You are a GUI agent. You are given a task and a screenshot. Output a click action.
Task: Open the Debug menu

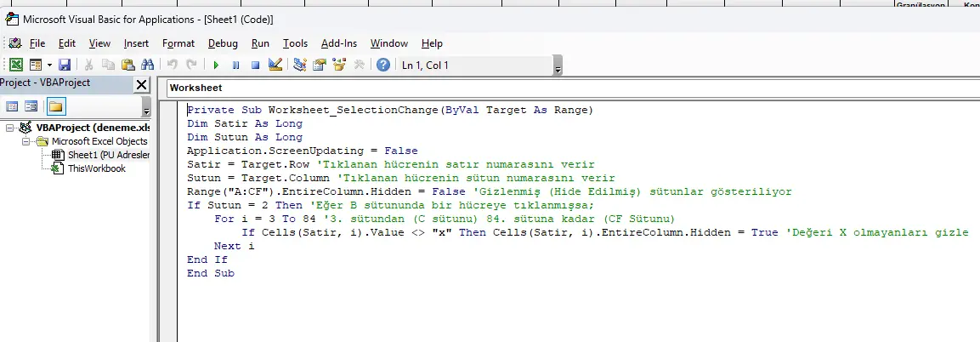coord(224,43)
